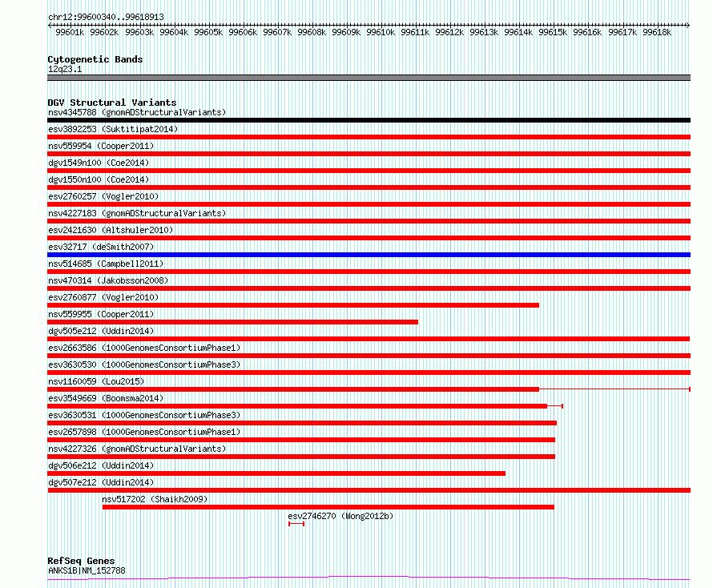Click the RefSeq Genes track title

click(x=81, y=561)
